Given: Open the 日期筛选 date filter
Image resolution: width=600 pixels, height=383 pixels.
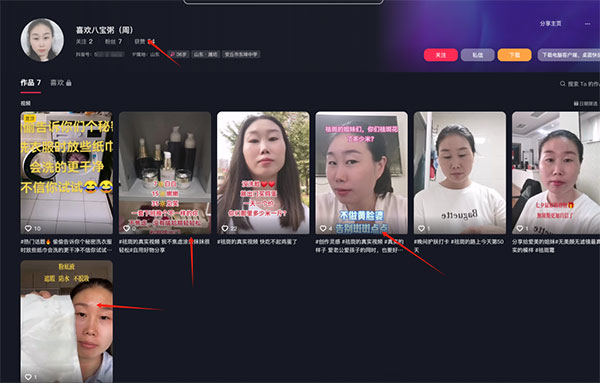Looking at the screenshot, I should 585,104.
